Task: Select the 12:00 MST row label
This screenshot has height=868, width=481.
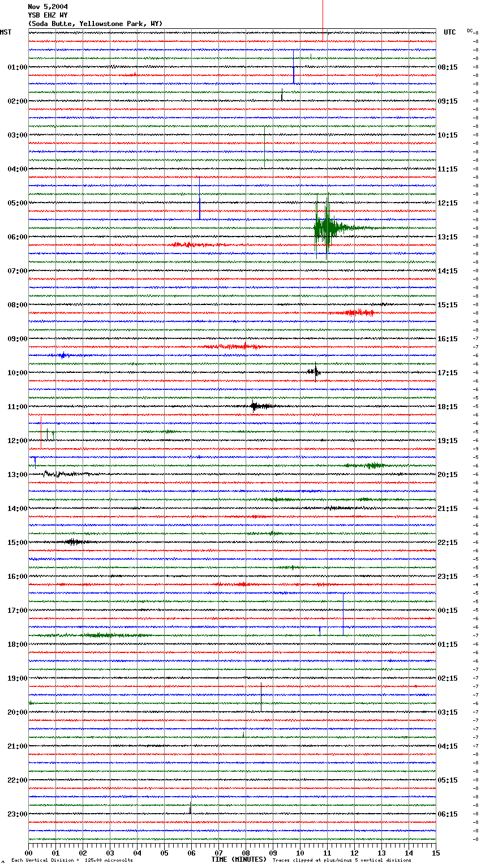Action: tap(18, 441)
